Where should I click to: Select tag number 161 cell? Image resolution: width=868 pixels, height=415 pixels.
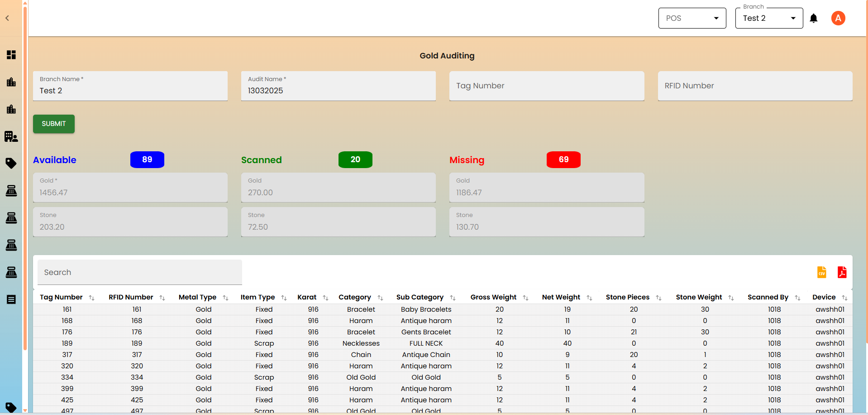(67, 309)
